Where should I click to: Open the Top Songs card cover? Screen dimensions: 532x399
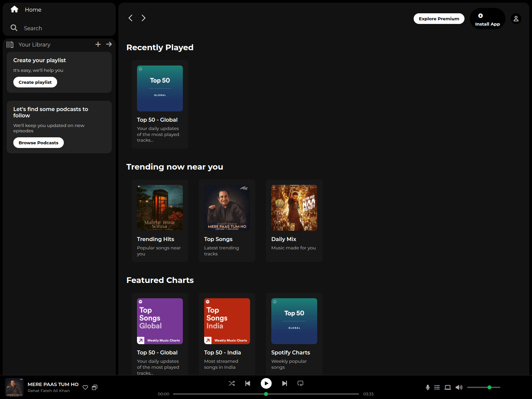pos(227,208)
